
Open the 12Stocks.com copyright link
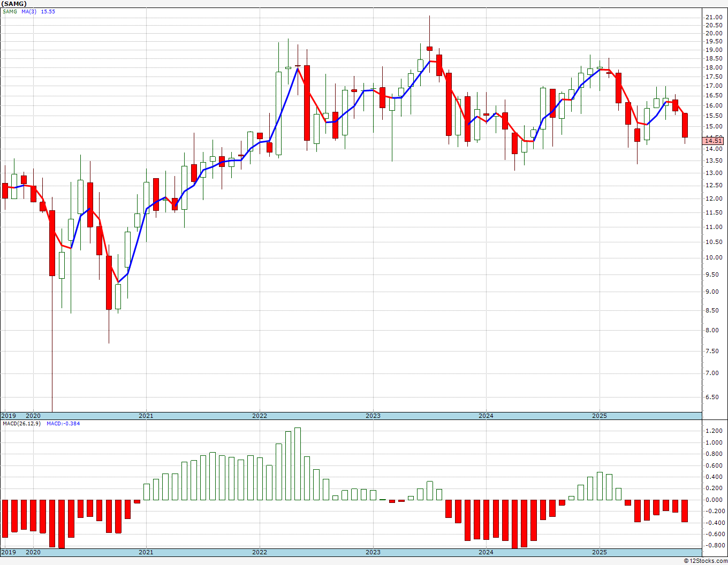pyautogui.click(x=706, y=561)
